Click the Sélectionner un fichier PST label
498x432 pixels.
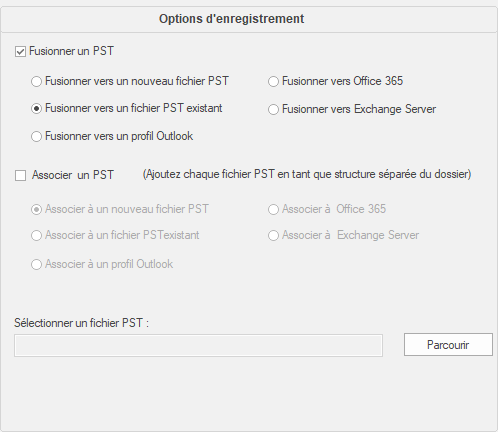pyautogui.click(x=81, y=323)
